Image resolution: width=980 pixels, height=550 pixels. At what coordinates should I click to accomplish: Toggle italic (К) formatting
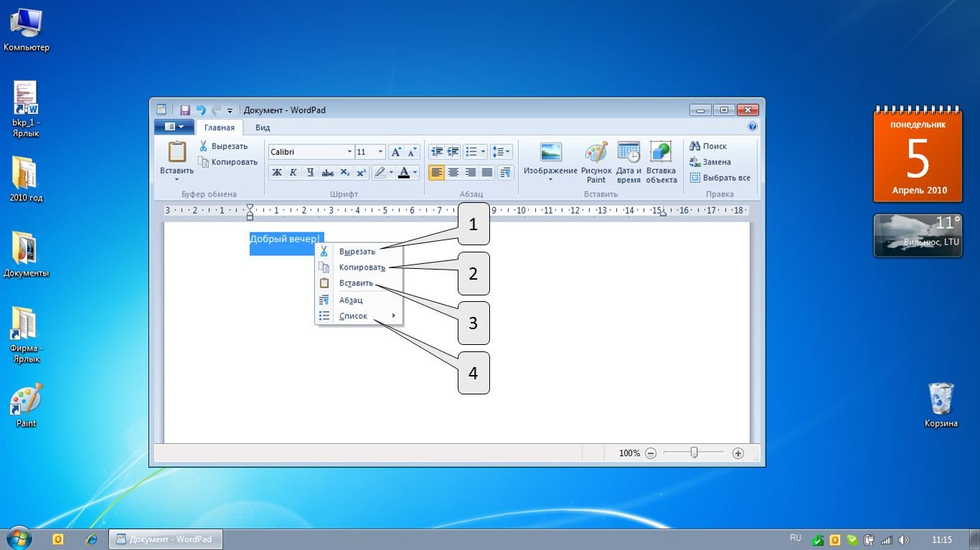pyautogui.click(x=293, y=173)
